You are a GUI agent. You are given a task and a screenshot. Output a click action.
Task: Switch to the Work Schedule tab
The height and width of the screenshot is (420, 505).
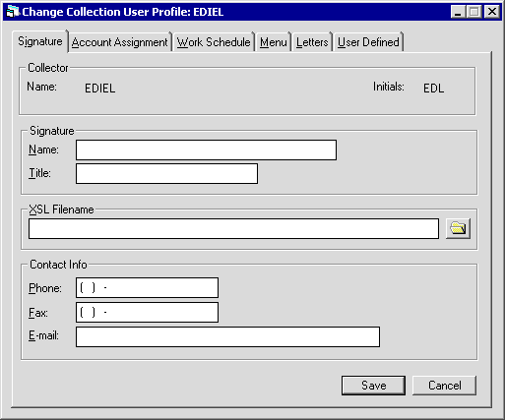tap(214, 42)
